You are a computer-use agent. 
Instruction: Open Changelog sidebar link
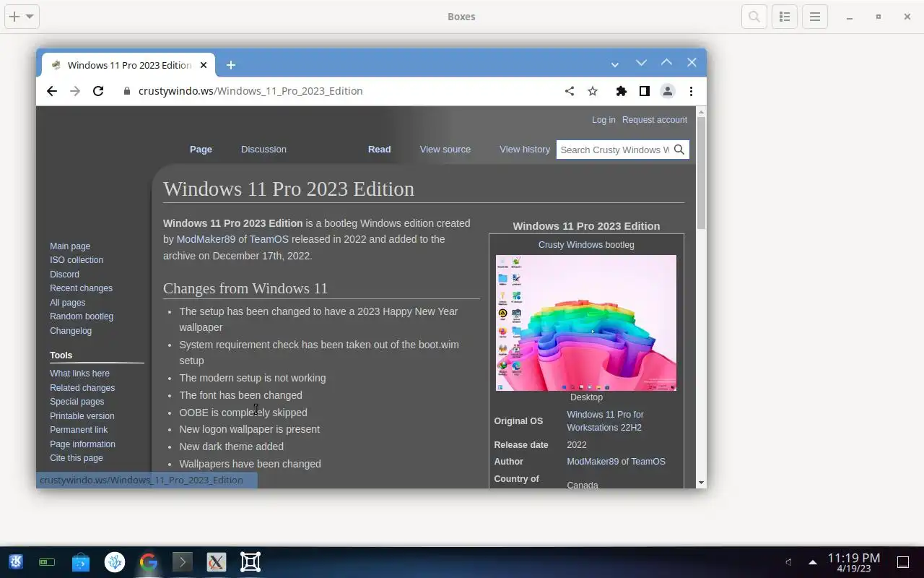(71, 331)
